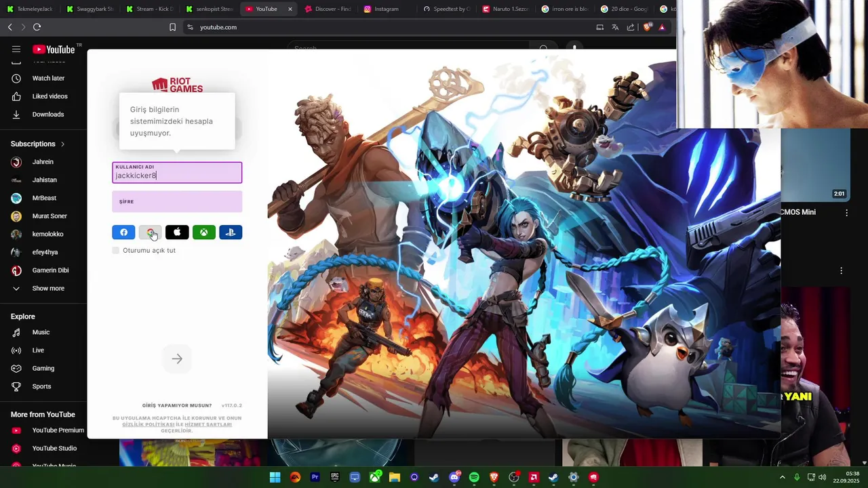Open Gaming in Explore section

[x=43, y=368]
